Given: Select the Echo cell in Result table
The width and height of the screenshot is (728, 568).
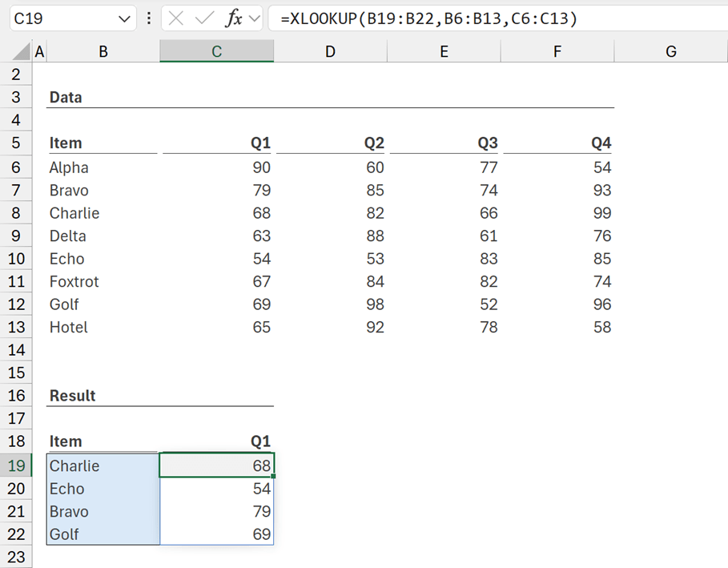Looking at the screenshot, I should (103, 489).
